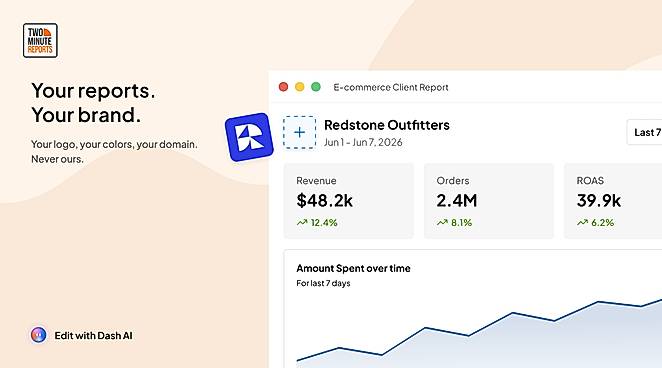
Task: Click the For last 7 days subtitle
Action: pyautogui.click(x=323, y=283)
